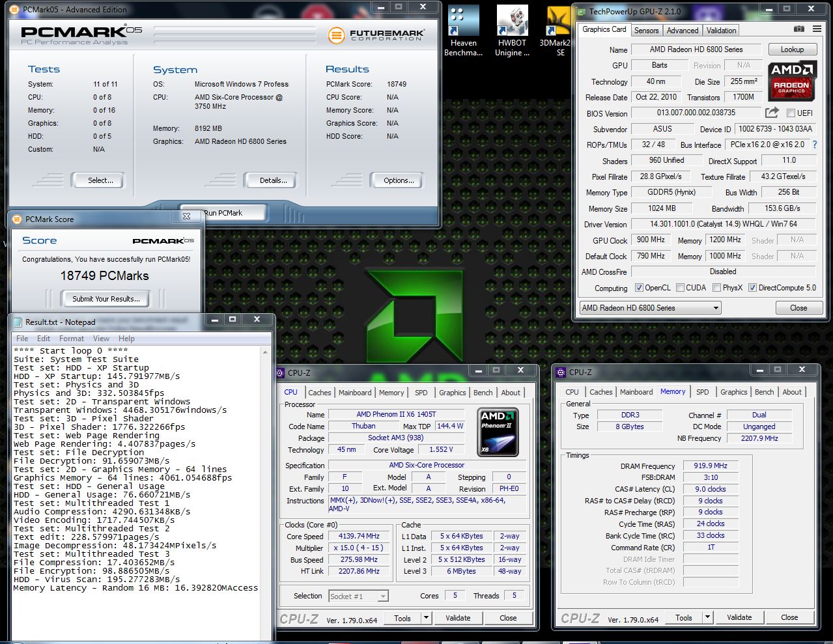The image size is (833, 644).
Task: Click Lookup button in GPU-Z
Action: point(792,49)
